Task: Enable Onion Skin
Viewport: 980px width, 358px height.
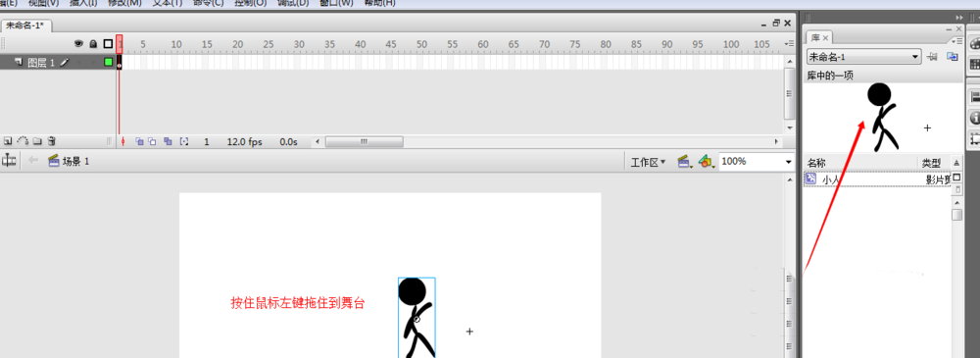Action: [x=139, y=142]
